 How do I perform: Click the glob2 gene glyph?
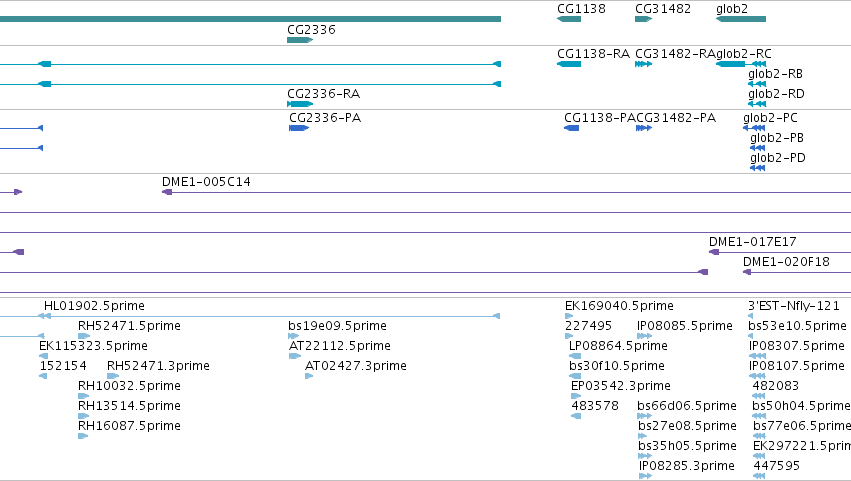point(741,19)
